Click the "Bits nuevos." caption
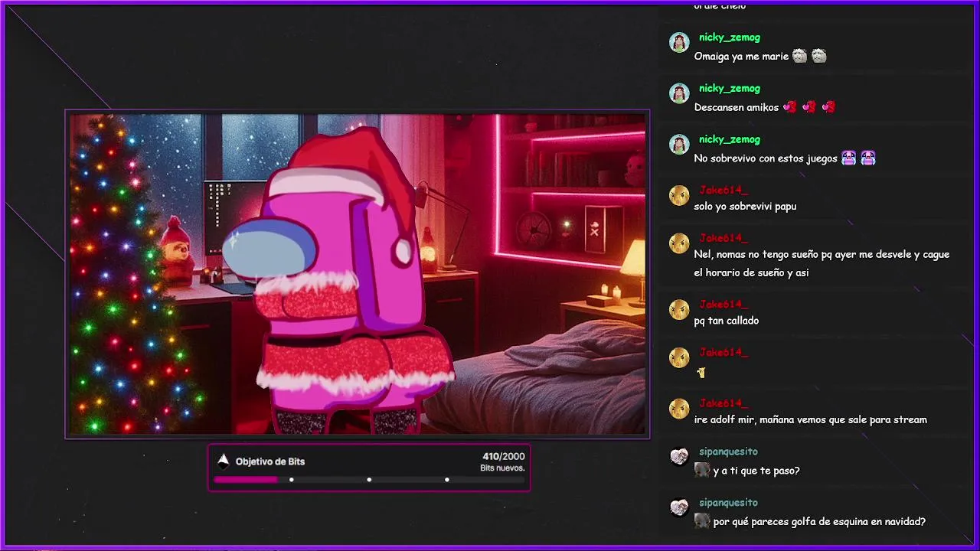The image size is (980, 551). pos(502,468)
